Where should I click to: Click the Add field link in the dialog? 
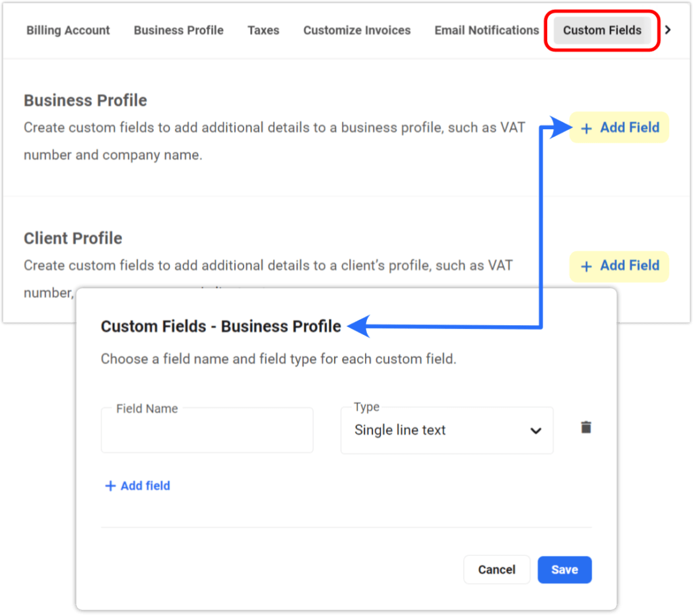point(137,486)
